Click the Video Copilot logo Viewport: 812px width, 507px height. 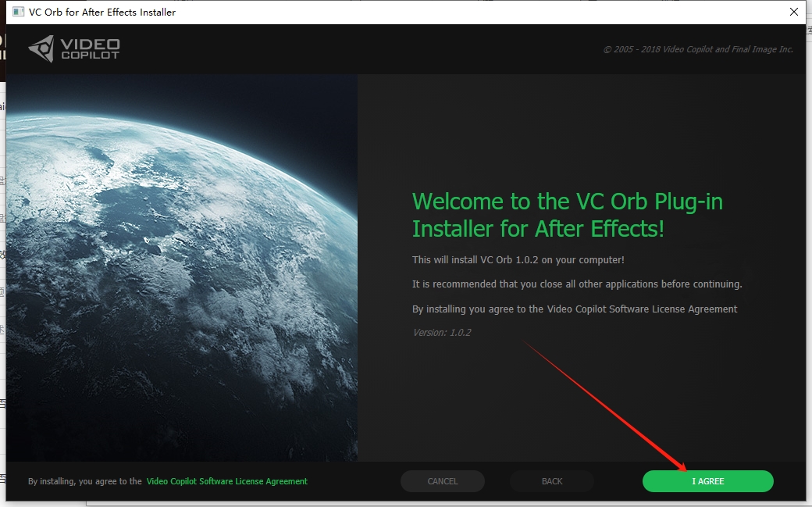[74, 48]
